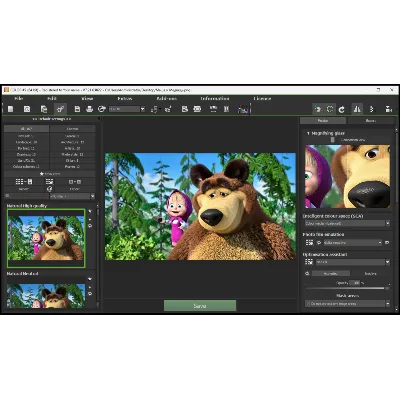Screen dimensions: 400x400
Task: Open the Photo film emulation dropdown
Action: (x=352, y=243)
